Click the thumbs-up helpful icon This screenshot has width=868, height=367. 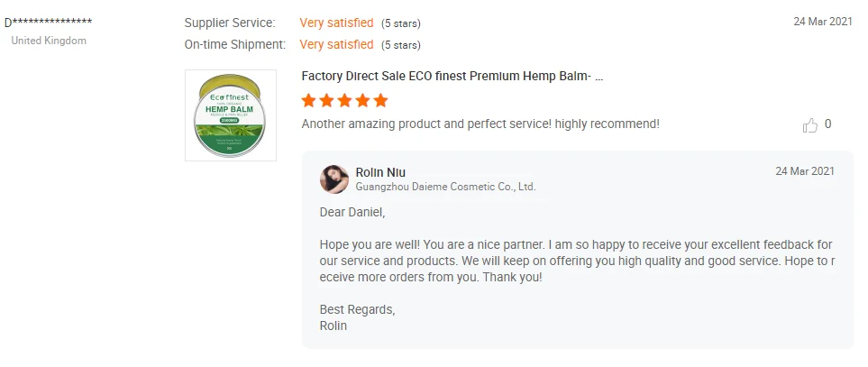(809, 124)
